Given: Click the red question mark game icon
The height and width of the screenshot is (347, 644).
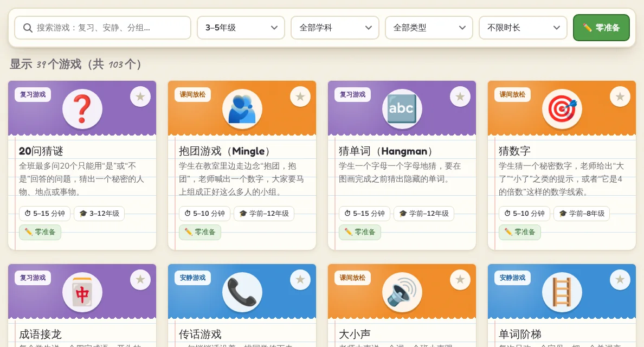Looking at the screenshot, I should coord(82,109).
